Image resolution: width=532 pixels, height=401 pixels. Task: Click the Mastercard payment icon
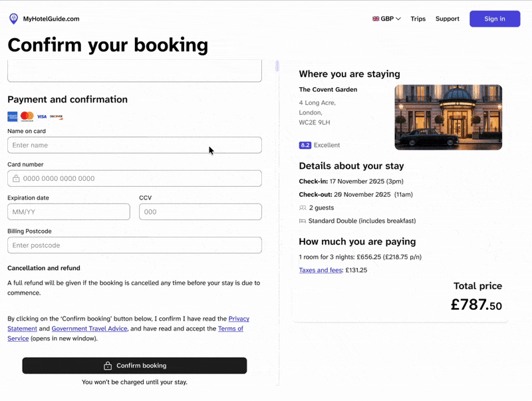pos(27,116)
